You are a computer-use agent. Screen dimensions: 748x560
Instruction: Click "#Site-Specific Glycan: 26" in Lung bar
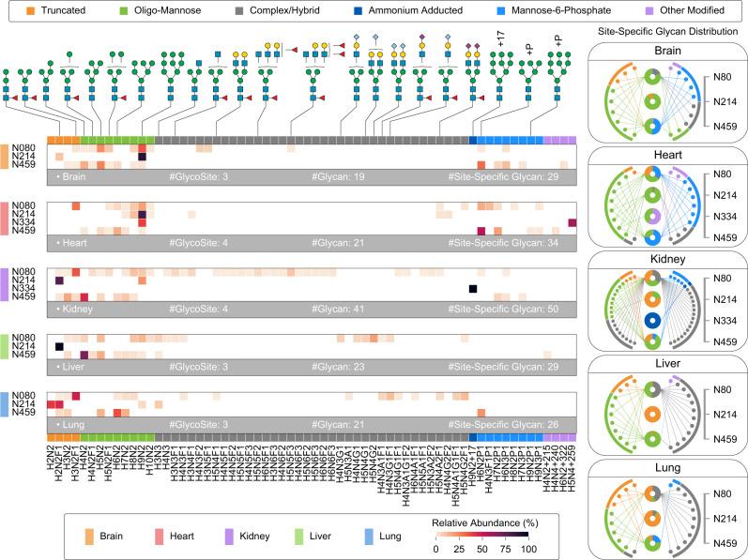pos(503,425)
